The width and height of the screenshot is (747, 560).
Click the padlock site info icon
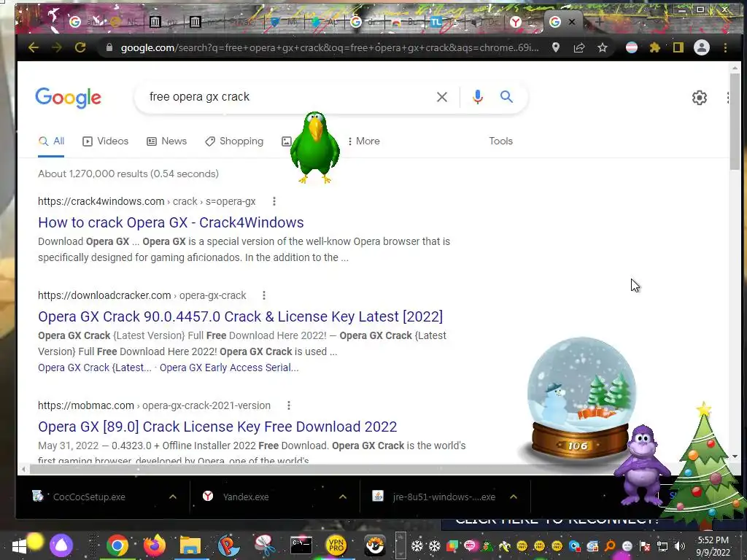click(109, 47)
